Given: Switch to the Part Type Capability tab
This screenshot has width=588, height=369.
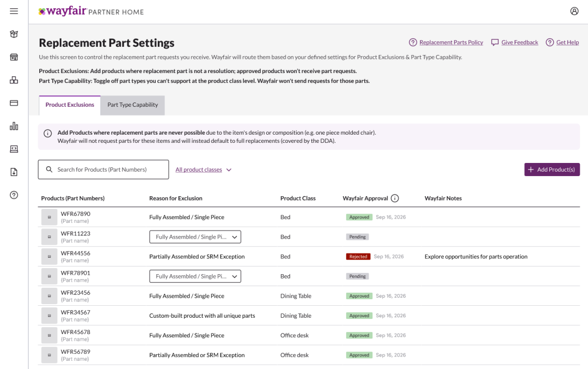Looking at the screenshot, I should 132,105.
